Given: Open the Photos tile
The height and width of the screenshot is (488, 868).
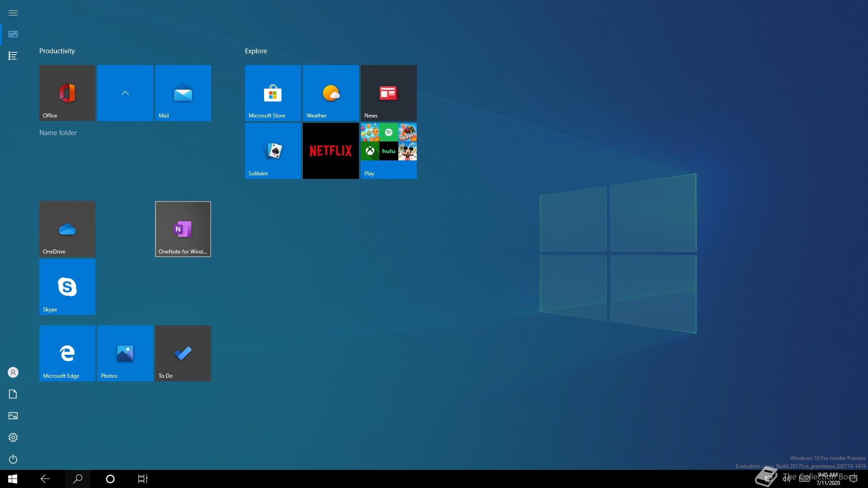Looking at the screenshot, I should (125, 353).
